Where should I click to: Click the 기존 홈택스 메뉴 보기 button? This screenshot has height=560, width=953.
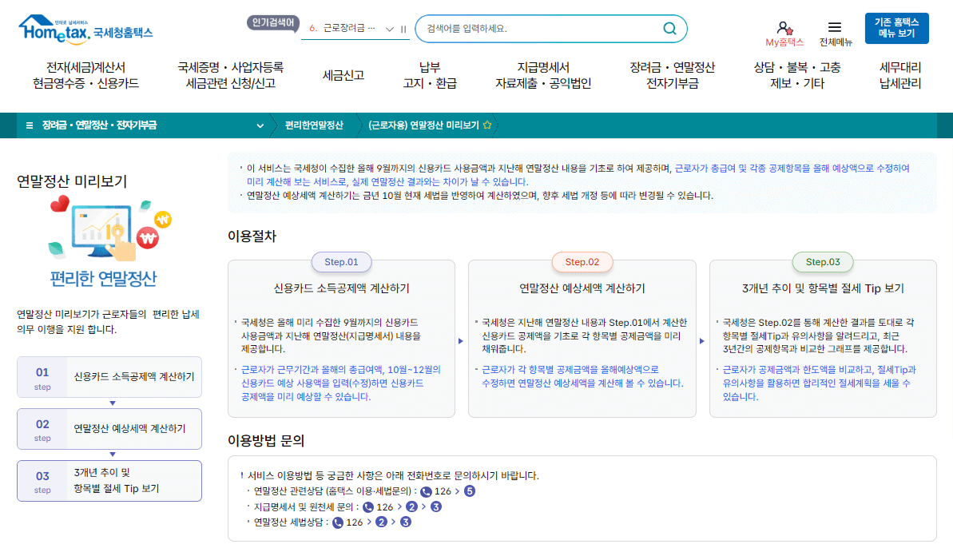click(896, 26)
